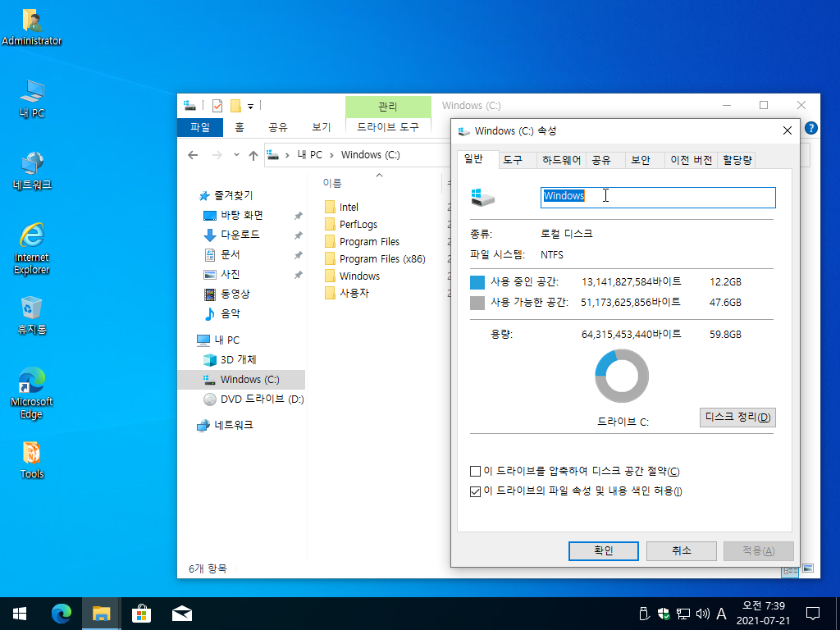Click the volume icon in system tray

click(x=702, y=614)
